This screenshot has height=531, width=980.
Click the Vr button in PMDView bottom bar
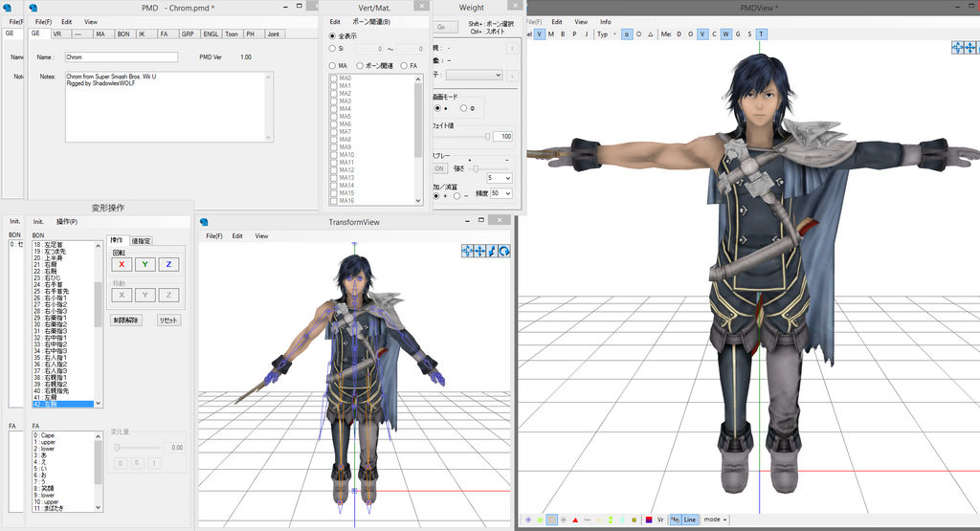coord(660,520)
